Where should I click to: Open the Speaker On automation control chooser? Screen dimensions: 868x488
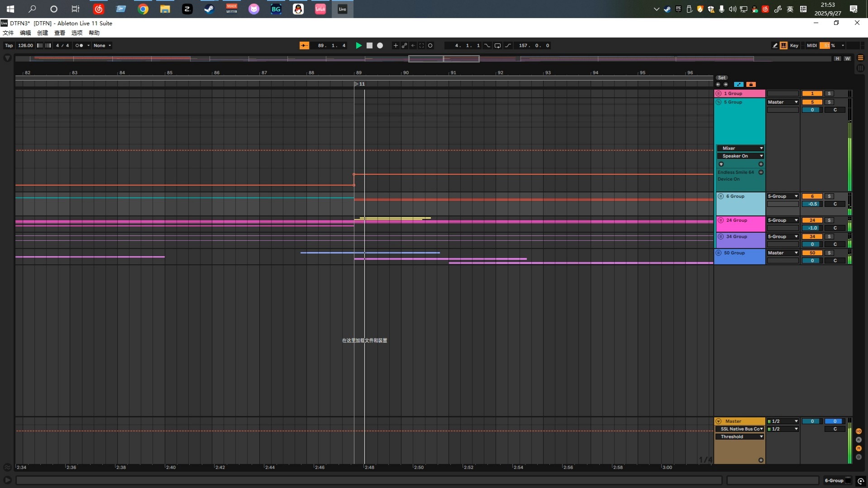(x=740, y=156)
